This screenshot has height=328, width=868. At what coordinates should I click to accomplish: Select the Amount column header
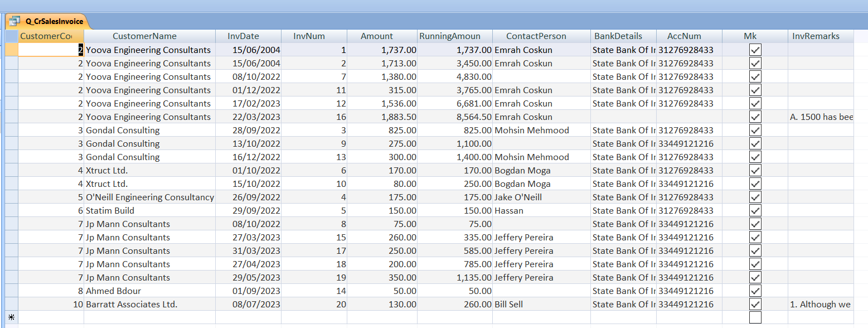coord(377,36)
